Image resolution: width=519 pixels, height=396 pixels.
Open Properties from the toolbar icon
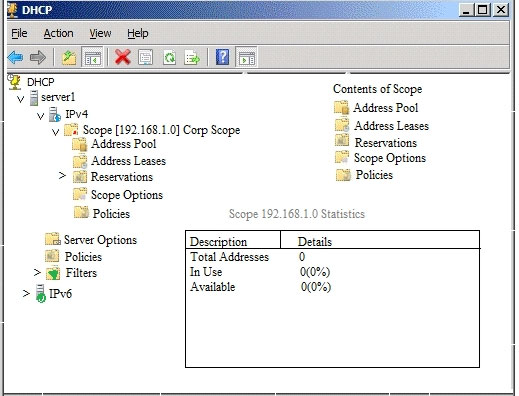point(146,57)
